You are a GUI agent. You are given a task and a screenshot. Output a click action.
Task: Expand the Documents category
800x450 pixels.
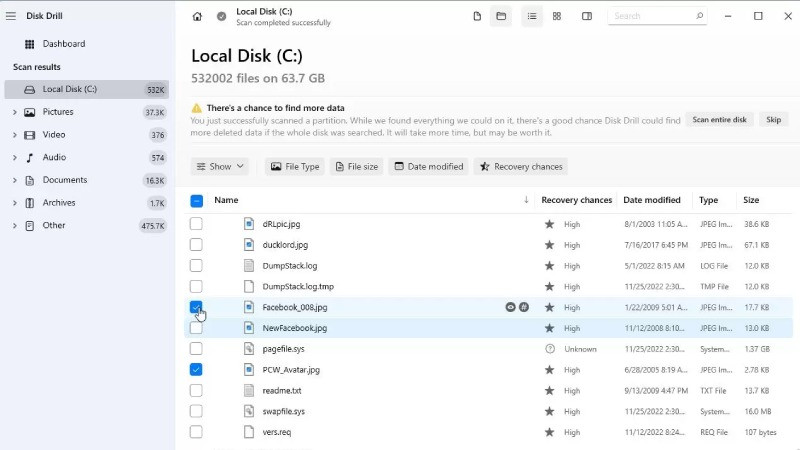14,180
